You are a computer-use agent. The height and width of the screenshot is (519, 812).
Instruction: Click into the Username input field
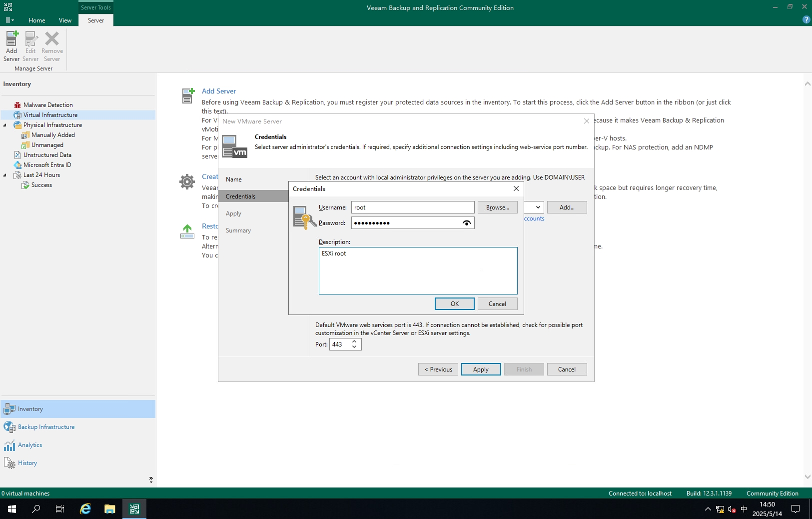point(412,207)
